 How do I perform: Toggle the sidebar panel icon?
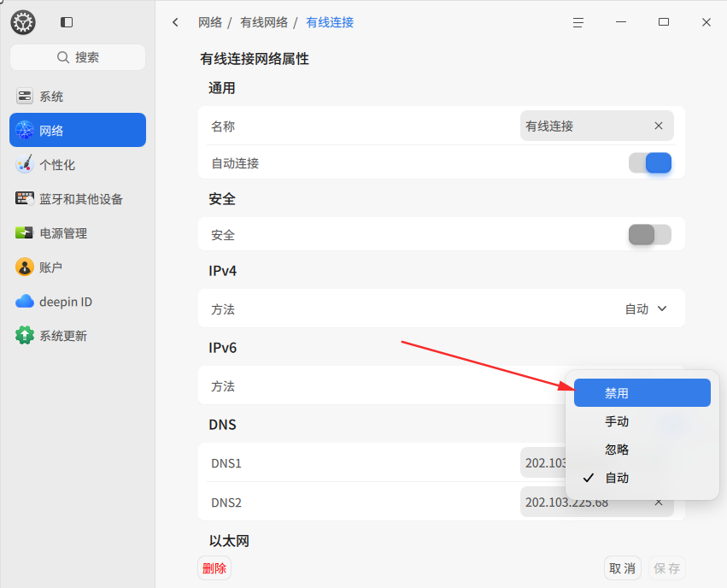[67, 22]
